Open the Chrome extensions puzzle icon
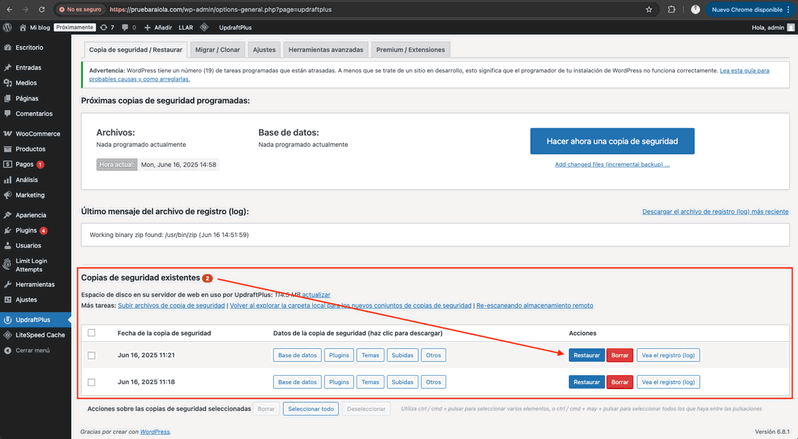This screenshot has height=439, width=798. 671,9
